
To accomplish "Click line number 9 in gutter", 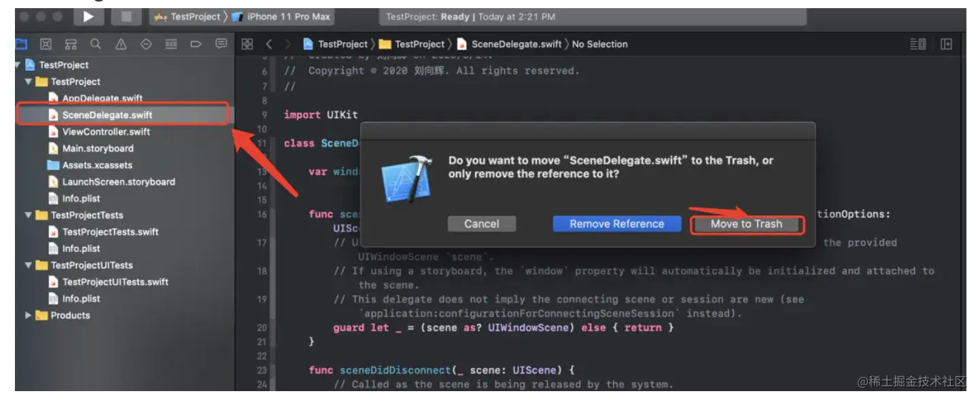I will click(x=264, y=115).
